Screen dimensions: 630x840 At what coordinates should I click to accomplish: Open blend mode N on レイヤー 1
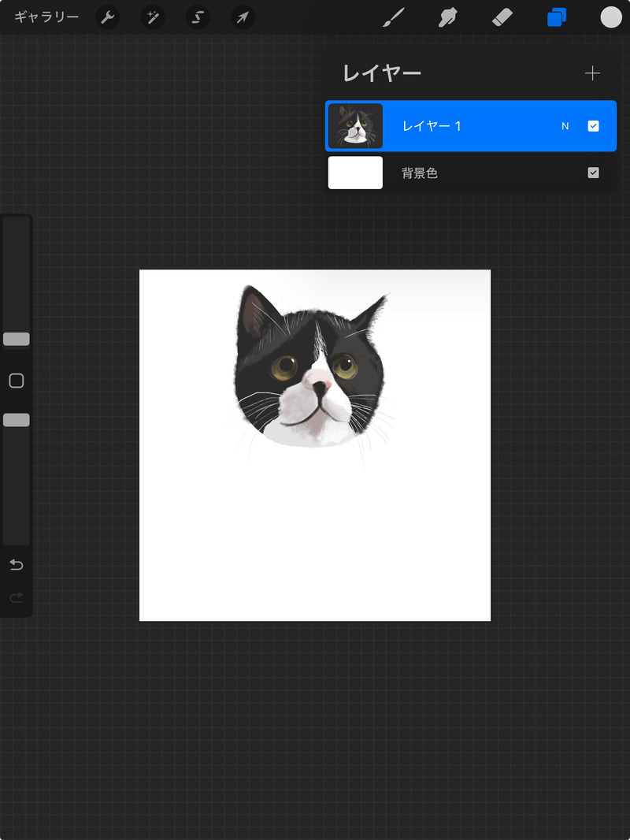click(565, 126)
